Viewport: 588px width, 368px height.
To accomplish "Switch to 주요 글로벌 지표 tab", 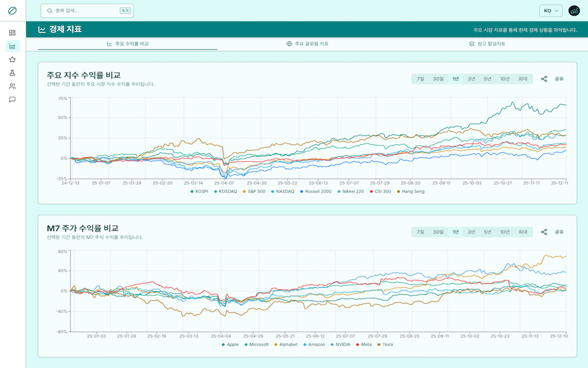I will pyautogui.click(x=307, y=44).
